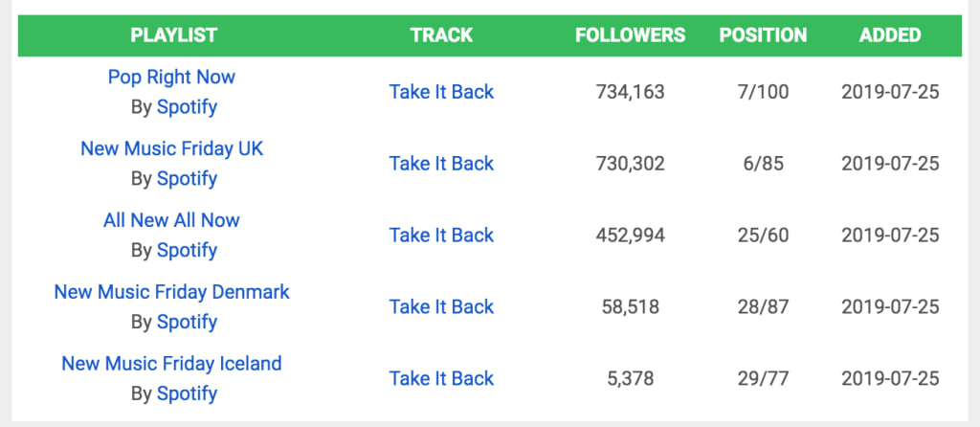Open the New Music Friday Denmark playlist

tap(171, 292)
